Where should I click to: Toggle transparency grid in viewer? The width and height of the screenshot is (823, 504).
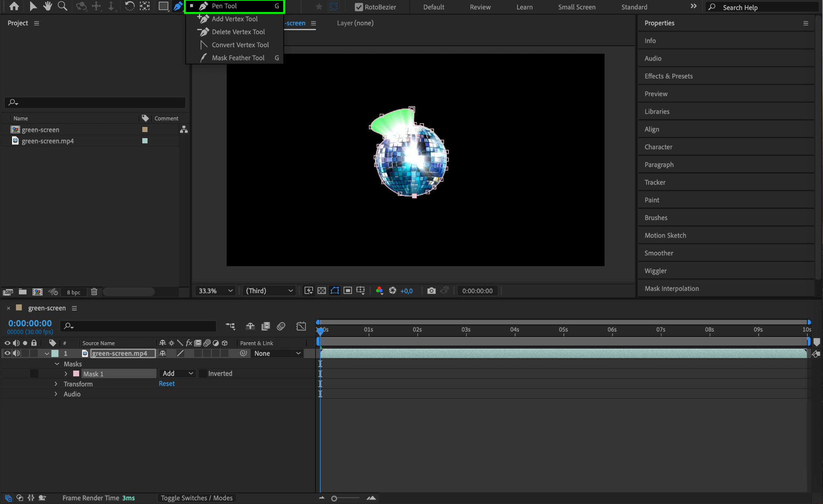(321, 291)
